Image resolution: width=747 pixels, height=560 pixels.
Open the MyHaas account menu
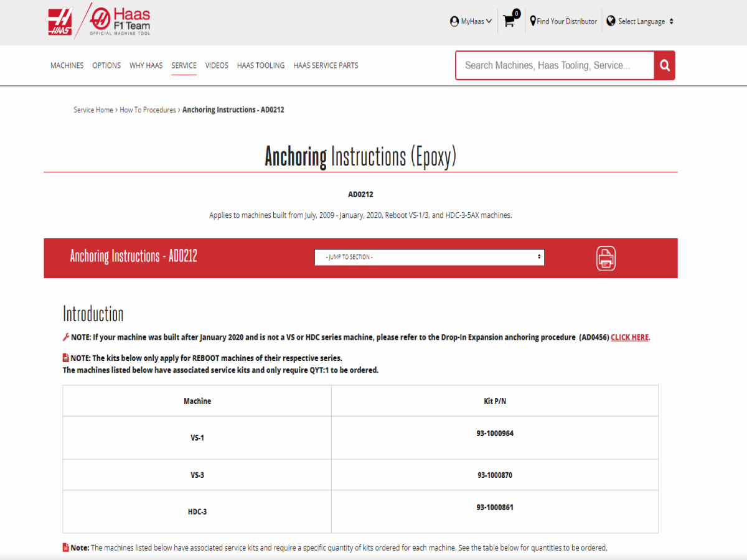point(471,21)
